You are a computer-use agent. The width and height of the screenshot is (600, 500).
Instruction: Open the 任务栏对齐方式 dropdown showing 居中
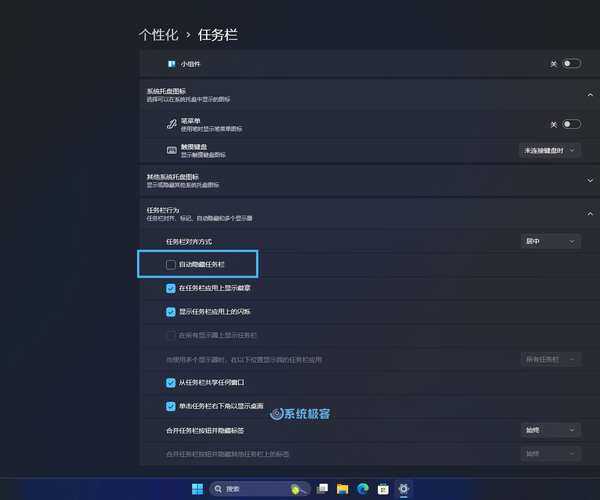pos(551,241)
